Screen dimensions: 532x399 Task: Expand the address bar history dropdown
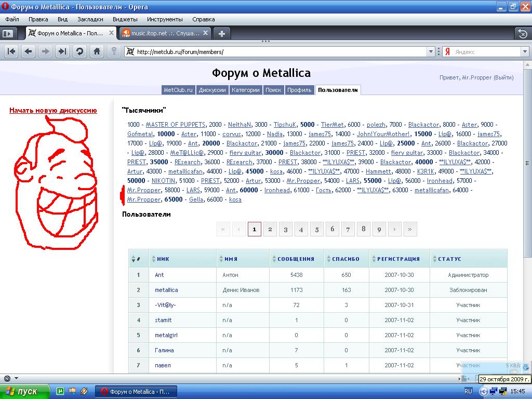(x=431, y=52)
